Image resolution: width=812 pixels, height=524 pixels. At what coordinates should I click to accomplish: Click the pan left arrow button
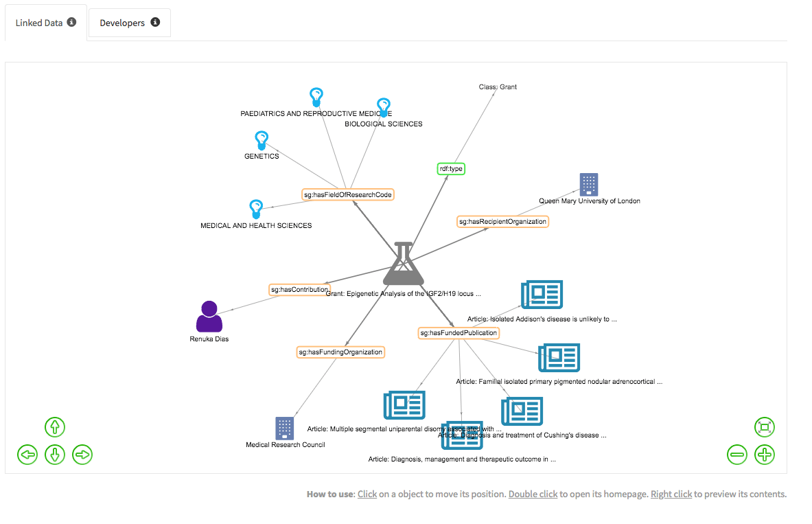click(27, 454)
